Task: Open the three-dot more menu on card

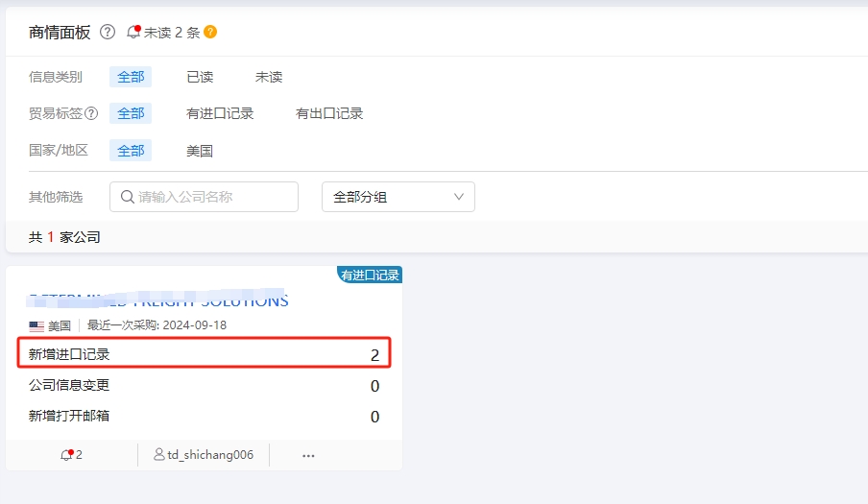Action: coord(308,455)
